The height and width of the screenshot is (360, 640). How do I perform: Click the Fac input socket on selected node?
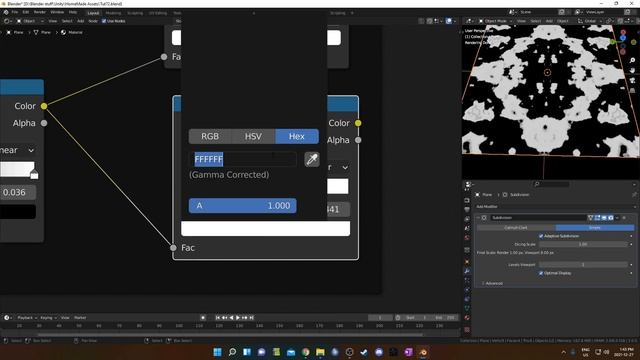pyautogui.click(x=173, y=248)
